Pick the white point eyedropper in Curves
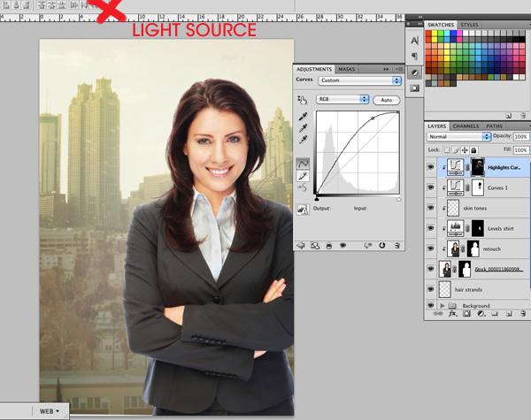The image size is (531, 420). click(x=302, y=140)
